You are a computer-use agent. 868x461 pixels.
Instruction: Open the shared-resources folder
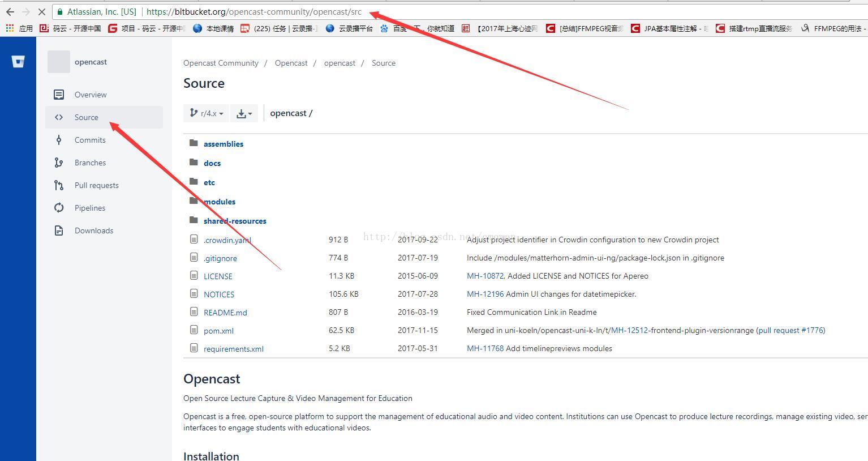tap(235, 221)
